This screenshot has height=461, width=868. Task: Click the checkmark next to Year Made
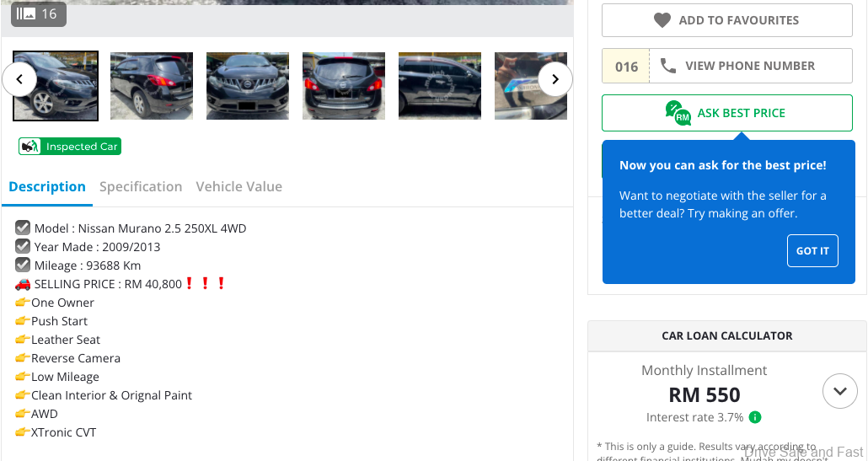pyautogui.click(x=23, y=247)
